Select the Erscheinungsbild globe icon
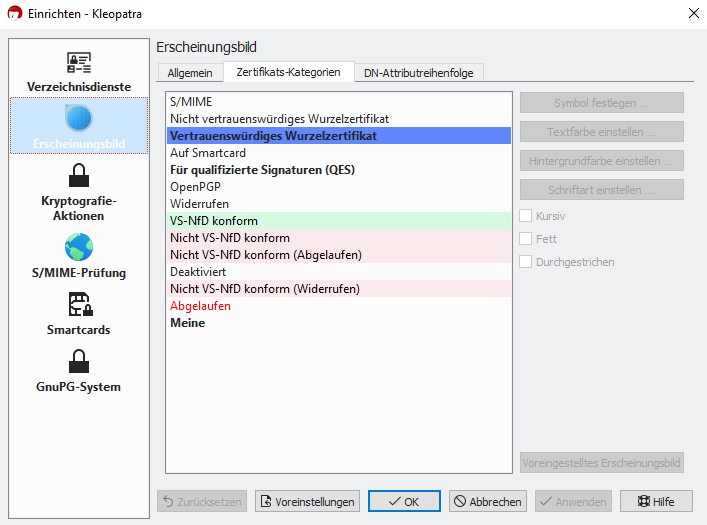This screenshot has height=525, width=707. (79, 118)
